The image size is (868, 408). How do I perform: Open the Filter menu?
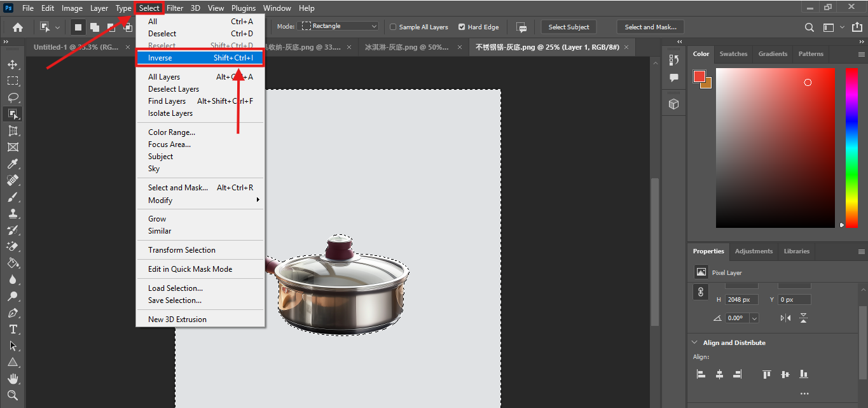coord(175,8)
